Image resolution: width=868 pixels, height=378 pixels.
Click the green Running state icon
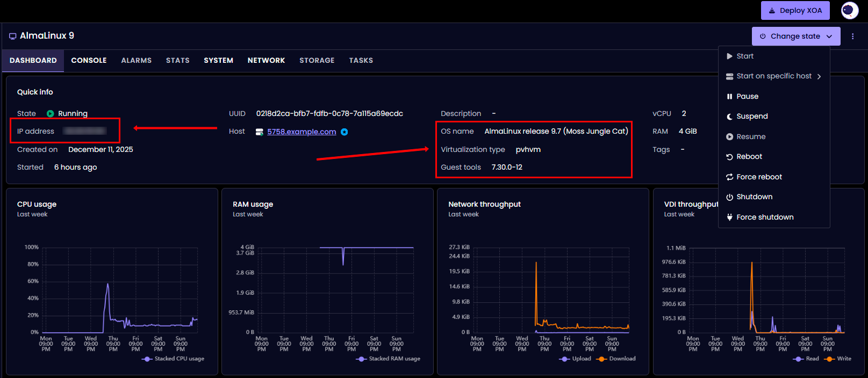coord(51,114)
